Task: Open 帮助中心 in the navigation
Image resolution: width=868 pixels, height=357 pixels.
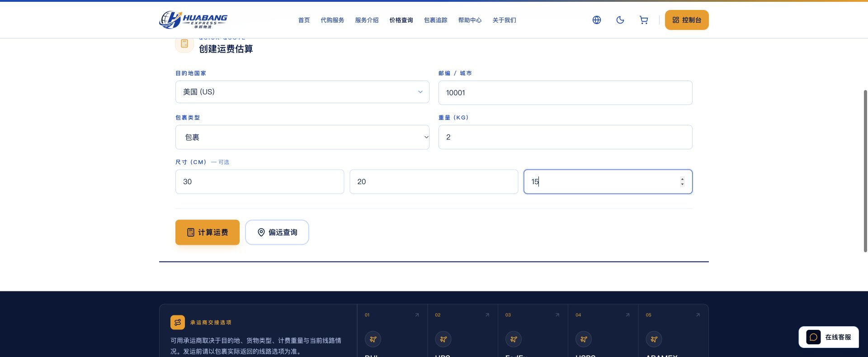Action: (x=470, y=20)
